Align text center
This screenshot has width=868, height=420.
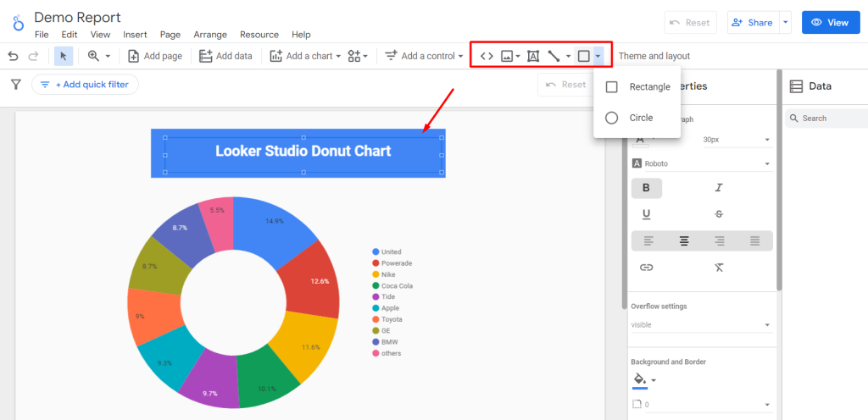click(684, 241)
